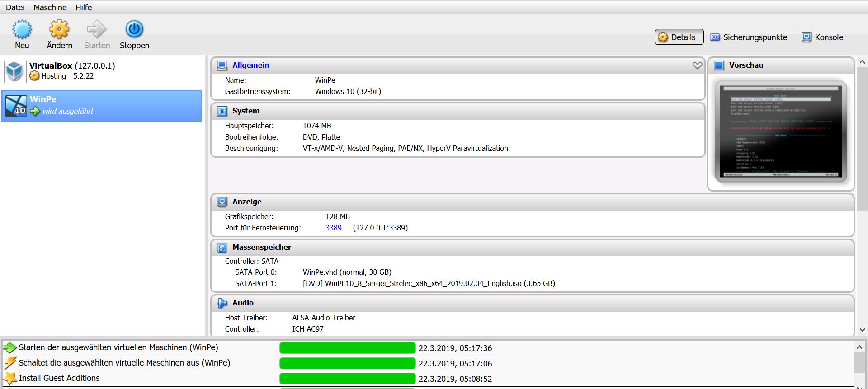Click the greyed Starten arrow icon
Image resolution: width=868 pixels, height=389 pixels.
(x=97, y=29)
